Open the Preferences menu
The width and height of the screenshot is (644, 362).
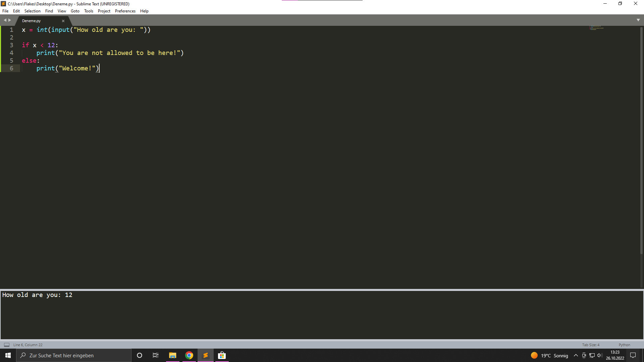125,11
